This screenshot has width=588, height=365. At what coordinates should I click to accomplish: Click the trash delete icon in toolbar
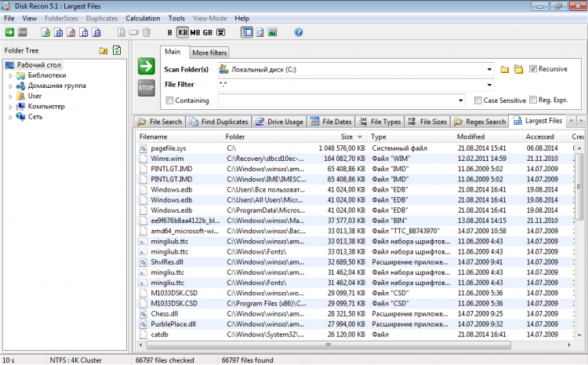147,32
